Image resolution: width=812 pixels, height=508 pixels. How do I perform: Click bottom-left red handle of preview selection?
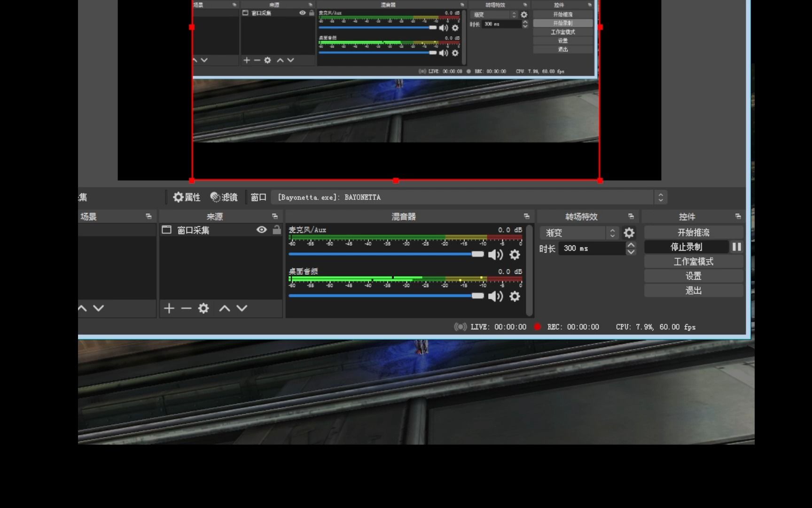point(192,181)
